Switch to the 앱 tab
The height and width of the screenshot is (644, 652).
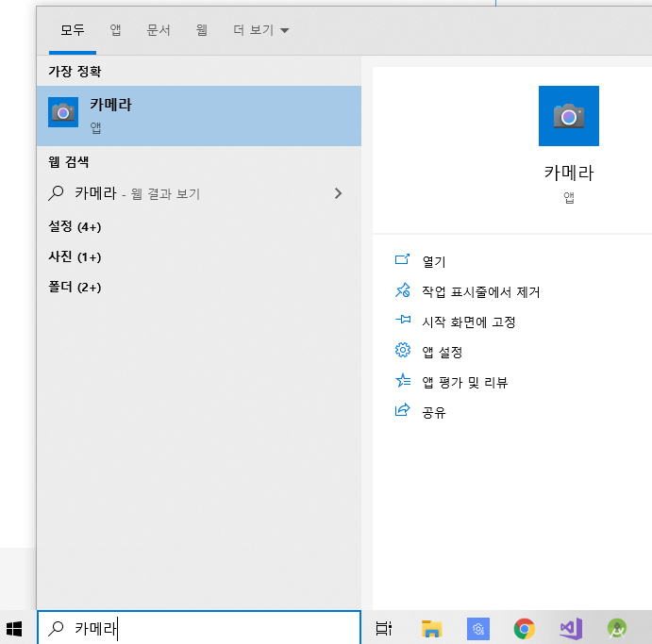pyautogui.click(x=115, y=30)
